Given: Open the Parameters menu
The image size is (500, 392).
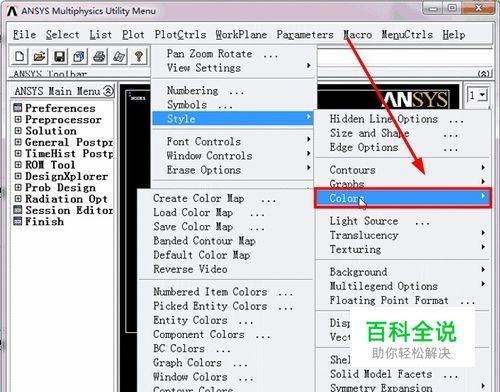Looking at the screenshot, I should click(x=305, y=35).
